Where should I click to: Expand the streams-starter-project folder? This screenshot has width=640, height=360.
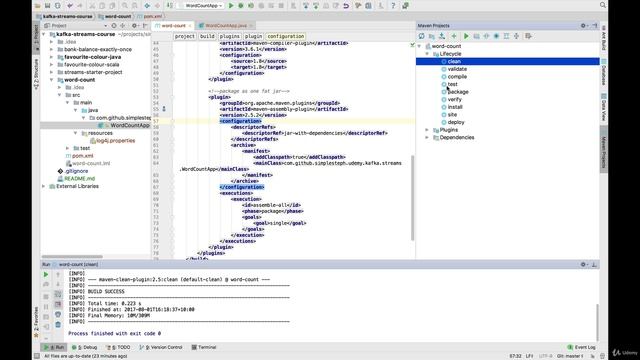click(x=52, y=72)
